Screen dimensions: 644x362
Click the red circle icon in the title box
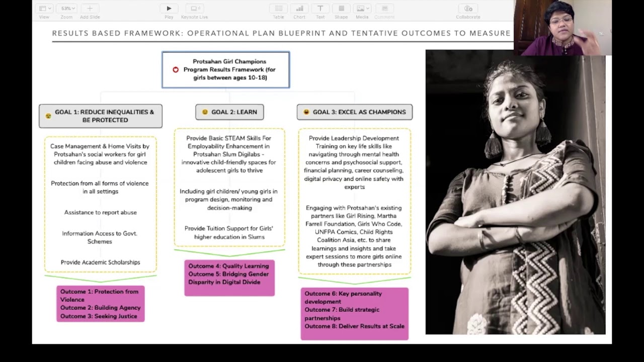click(176, 69)
